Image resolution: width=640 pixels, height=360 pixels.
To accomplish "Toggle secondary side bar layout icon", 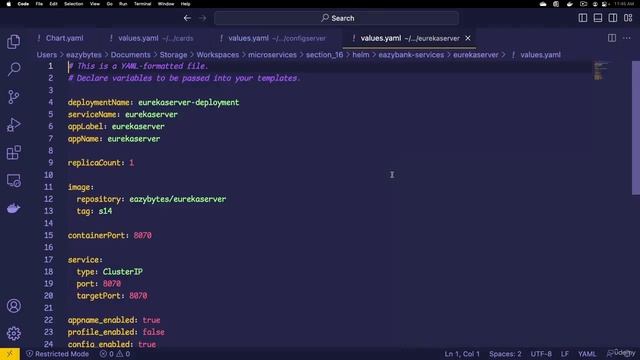I will click(613, 18).
